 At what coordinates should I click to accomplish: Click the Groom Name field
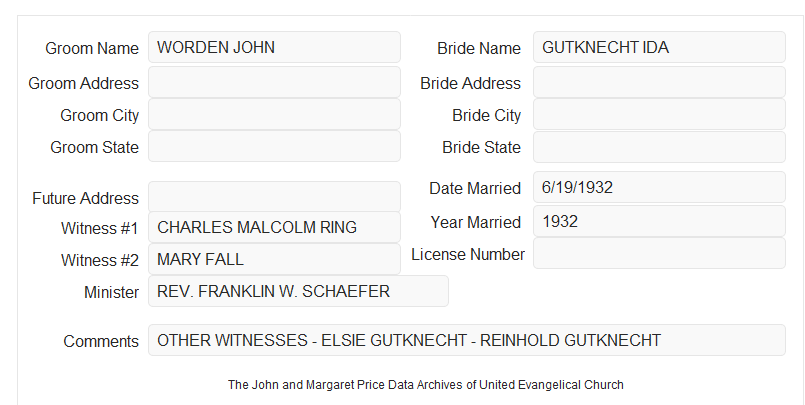274,47
